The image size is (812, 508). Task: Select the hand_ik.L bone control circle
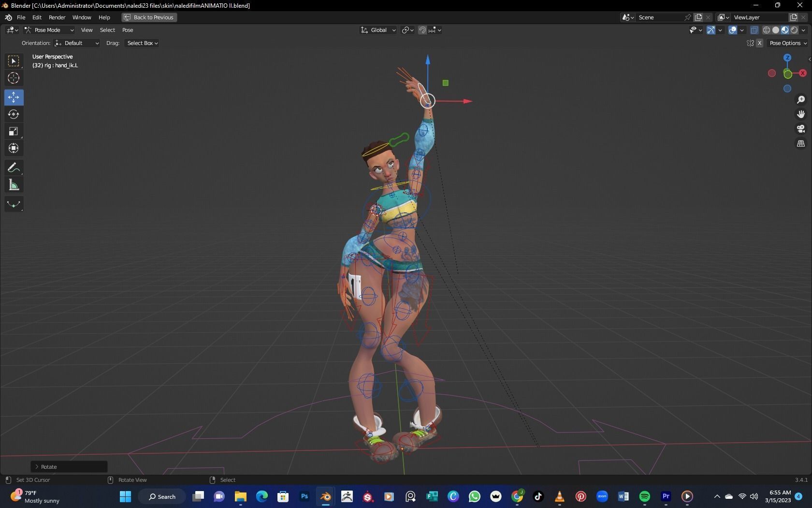(x=427, y=101)
